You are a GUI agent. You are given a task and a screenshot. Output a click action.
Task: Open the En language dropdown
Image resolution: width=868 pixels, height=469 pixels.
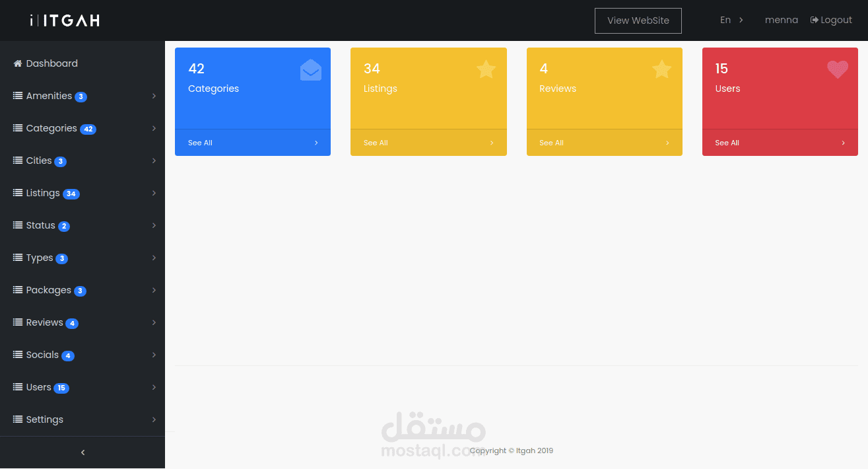tap(731, 20)
